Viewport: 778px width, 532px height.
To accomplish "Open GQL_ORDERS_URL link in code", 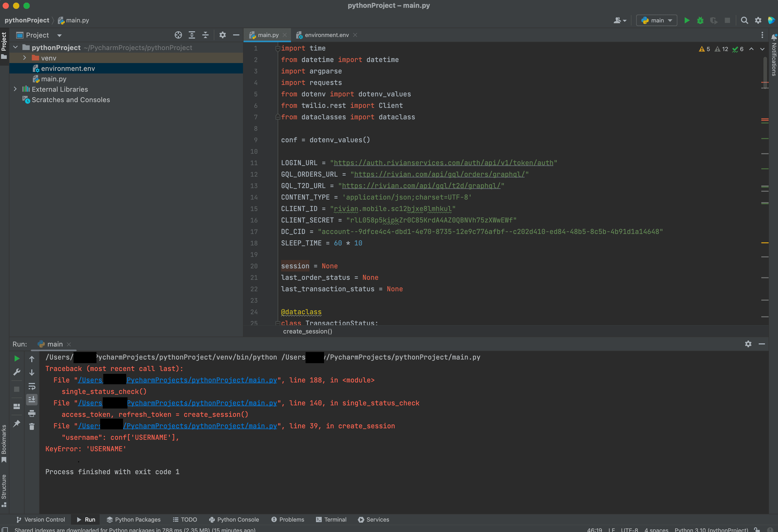I will pyautogui.click(x=440, y=174).
